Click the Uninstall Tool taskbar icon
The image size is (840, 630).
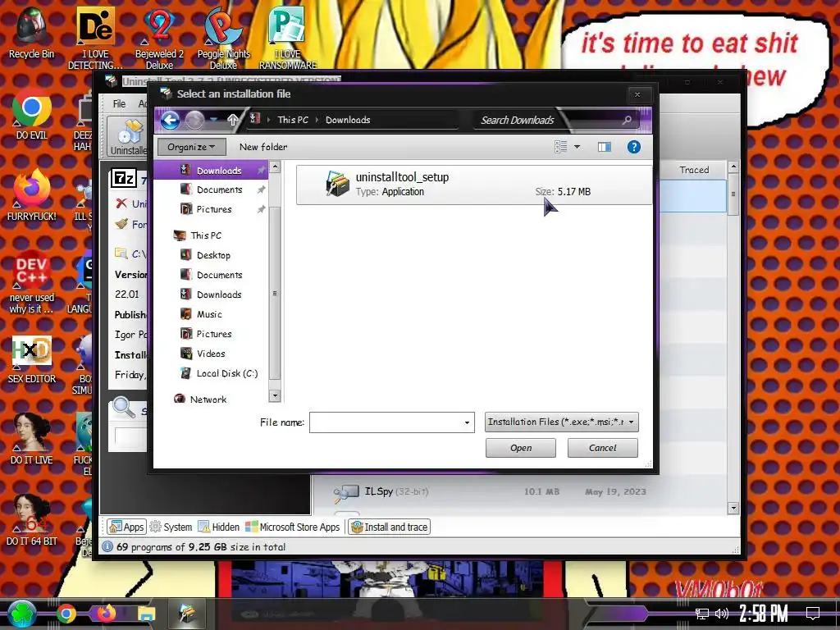187,614
